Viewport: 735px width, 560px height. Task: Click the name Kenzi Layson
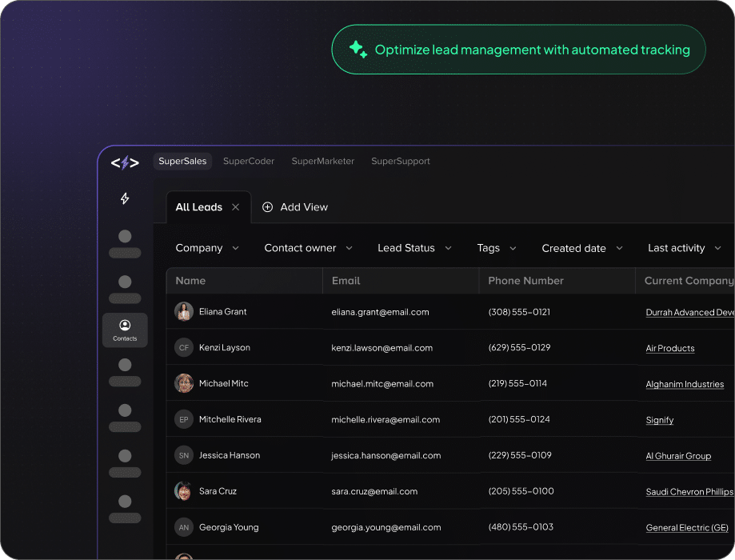[225, 347]
